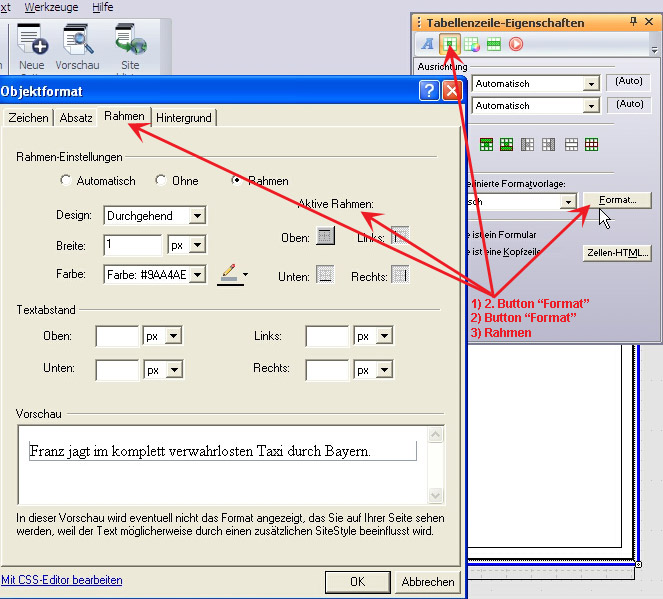
Task: Open the first Automatisch alignment dropdown
Action: (x=536, y=84)
